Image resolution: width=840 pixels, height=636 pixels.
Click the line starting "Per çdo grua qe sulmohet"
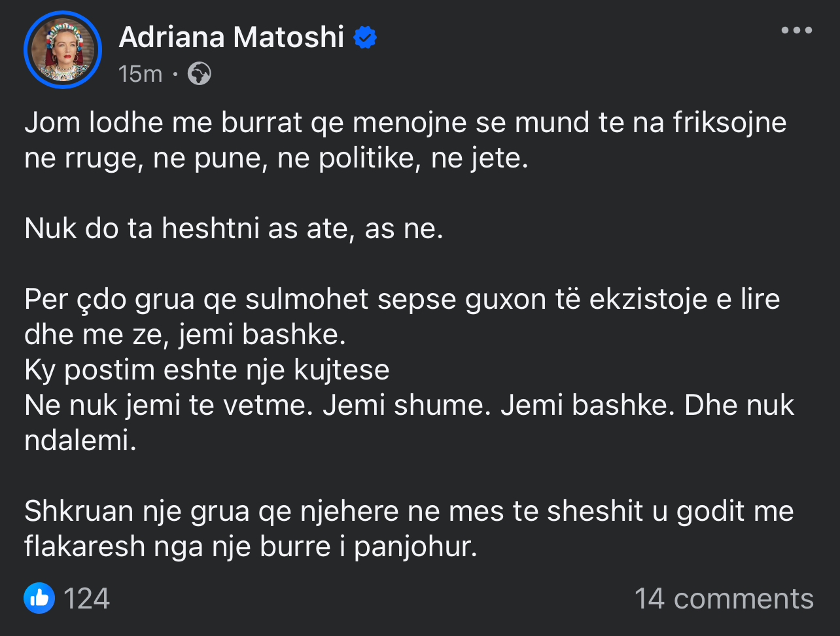point(402,300)
